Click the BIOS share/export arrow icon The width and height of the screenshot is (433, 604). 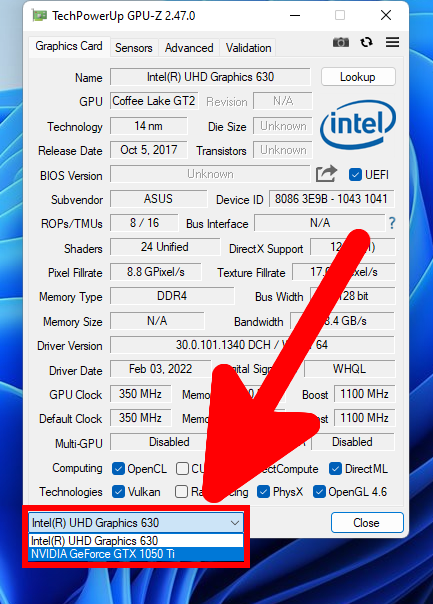(326, 174)
